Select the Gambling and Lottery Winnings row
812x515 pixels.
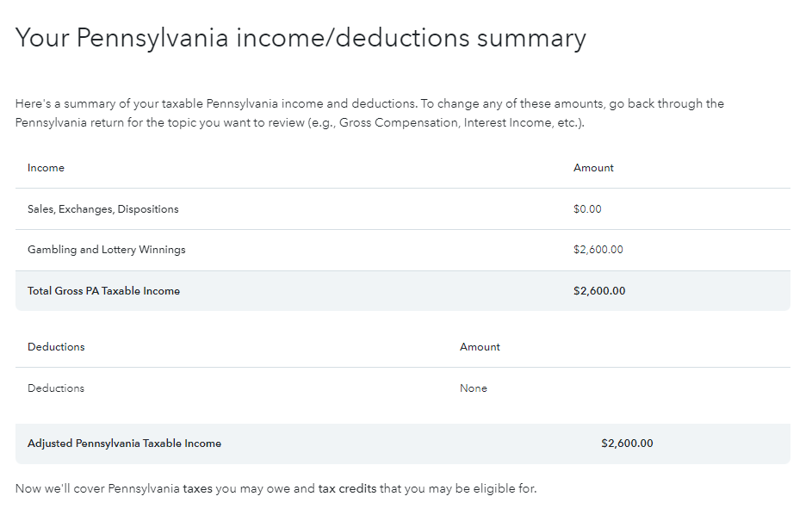click(403, 250)
